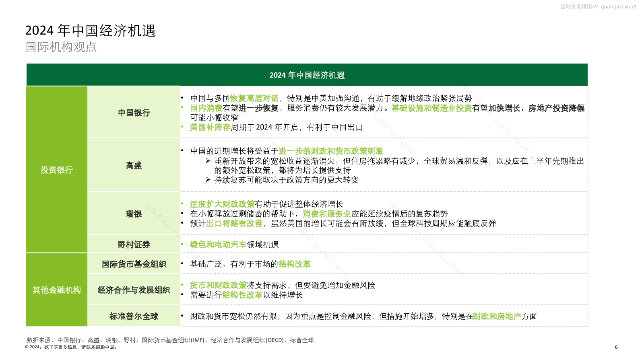The width and height of the screenshot is (644, 362).
Task: Select the 投资银行 category cell
Action: 57,170
